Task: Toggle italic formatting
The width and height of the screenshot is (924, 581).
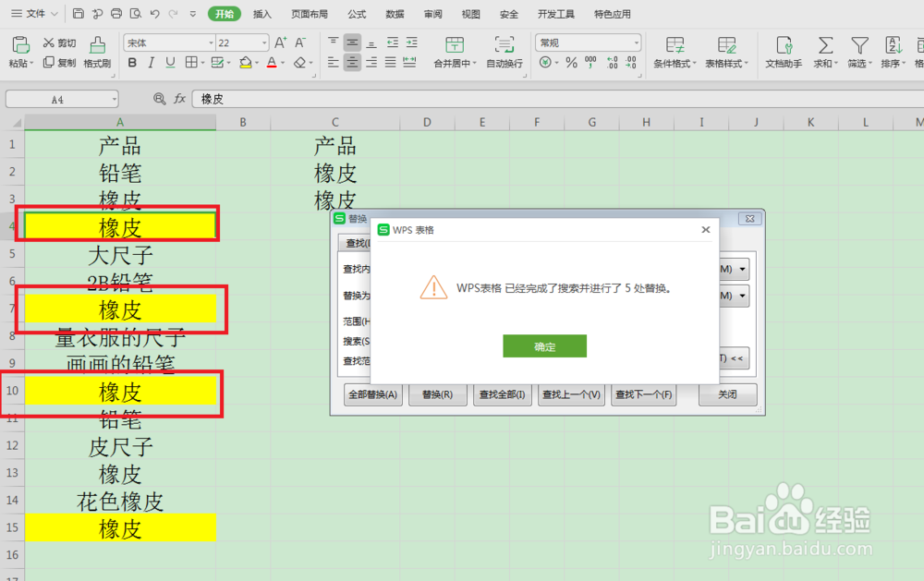Action: (x=151, y=63)
